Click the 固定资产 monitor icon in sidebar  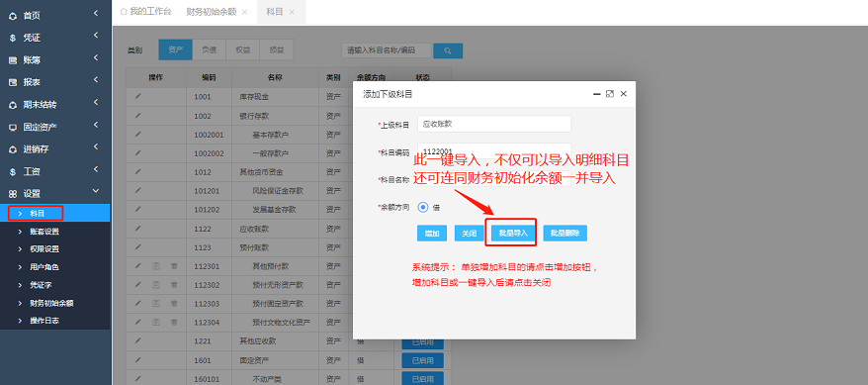point(12,128)
